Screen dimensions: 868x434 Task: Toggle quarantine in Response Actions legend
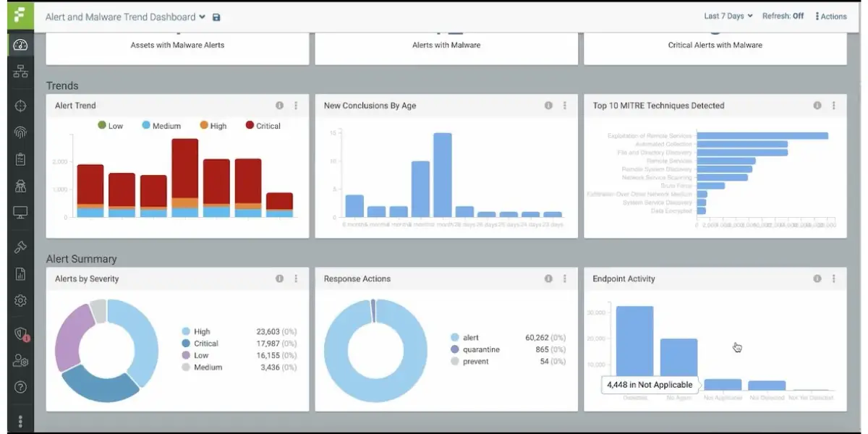(475, 349)
